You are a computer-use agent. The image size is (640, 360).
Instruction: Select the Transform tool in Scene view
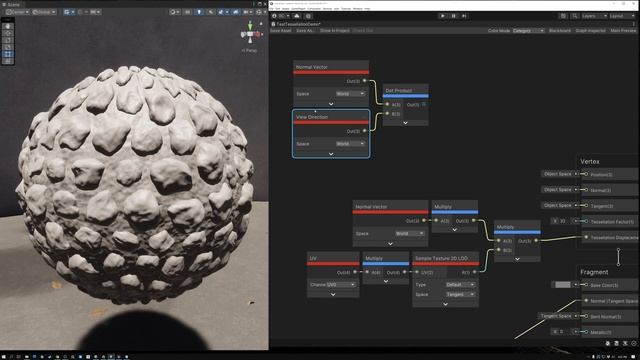(8, 61)
